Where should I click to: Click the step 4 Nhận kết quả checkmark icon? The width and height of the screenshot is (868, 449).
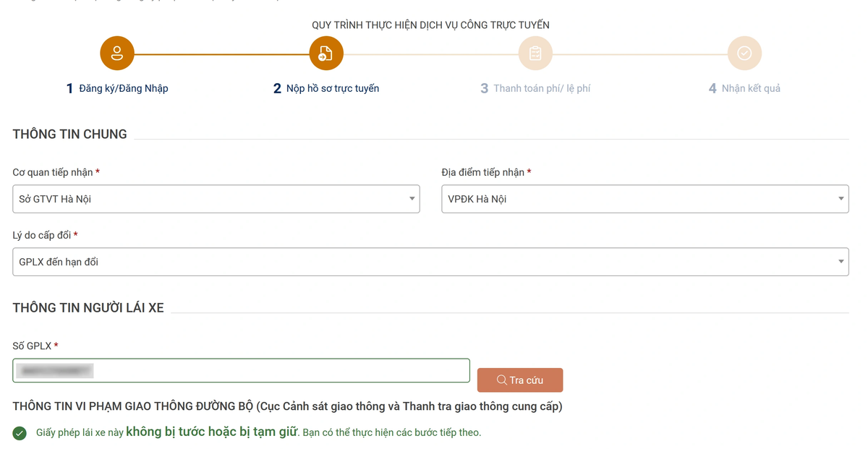pyautogui.click(x=744, y=53)
